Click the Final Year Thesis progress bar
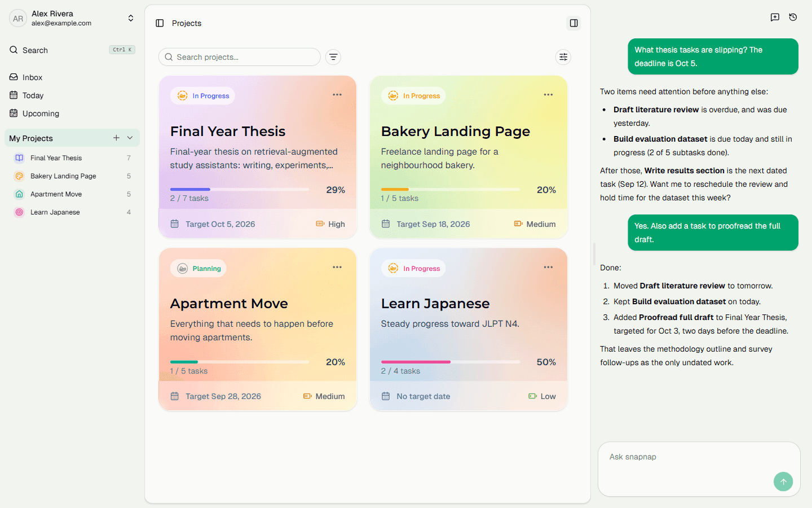Image resolution: width=812 pixels, height=508 pixels. point(240,189)
